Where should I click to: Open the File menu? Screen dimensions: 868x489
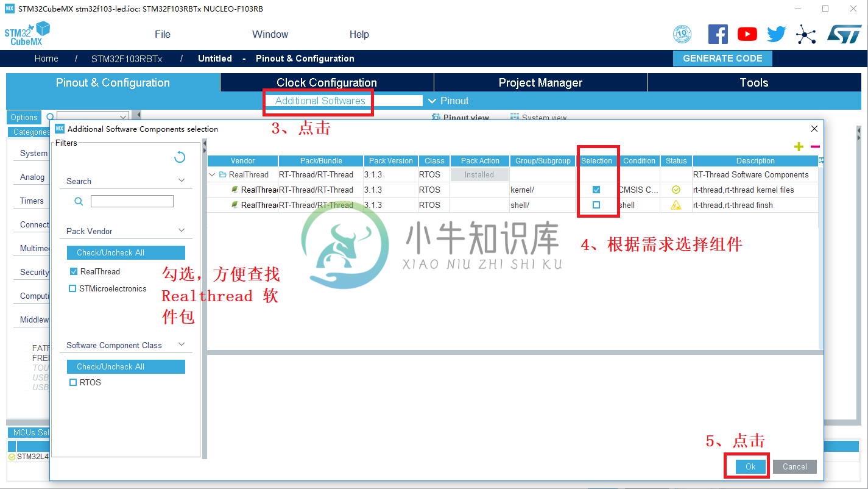(x=163, y=34)
